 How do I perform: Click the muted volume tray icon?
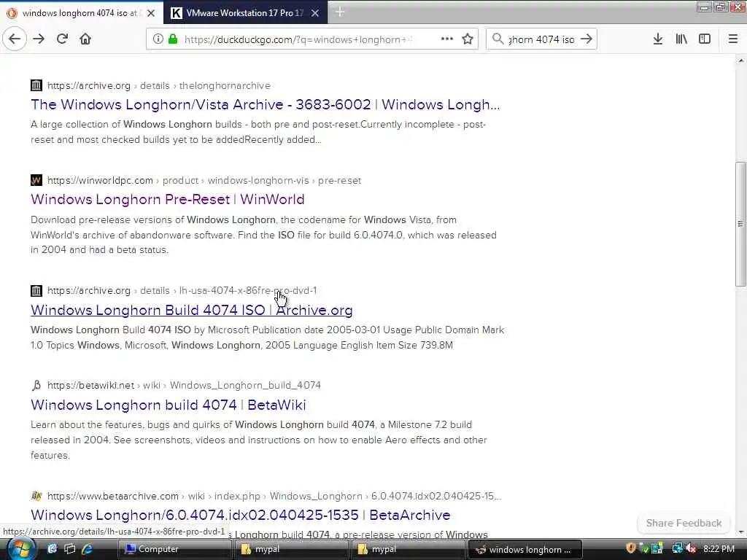click(691, 548)
